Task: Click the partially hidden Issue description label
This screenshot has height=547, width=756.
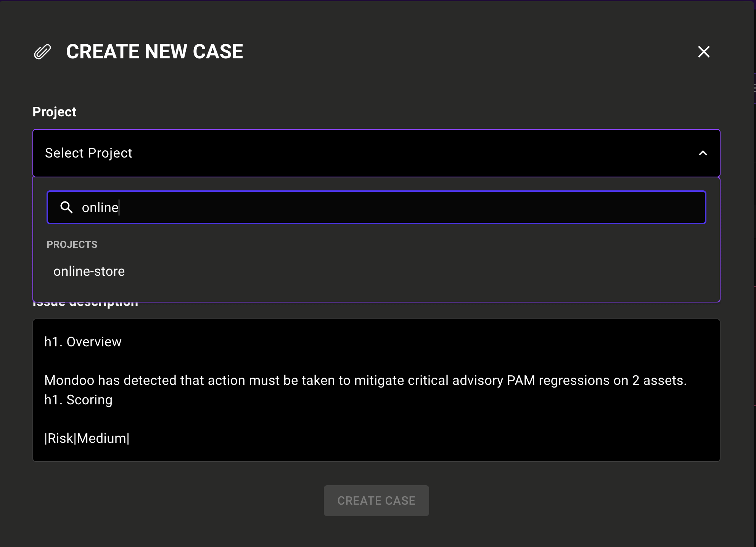Action: click(85, 305)
